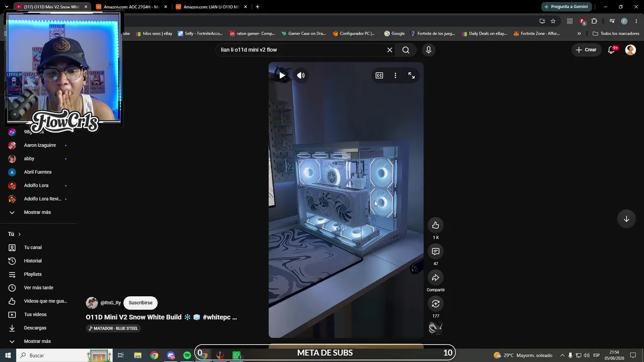Open Todos los marcadores folder
Screen dimensions: 644x362
pyautogui.click(x=616, y=34)
